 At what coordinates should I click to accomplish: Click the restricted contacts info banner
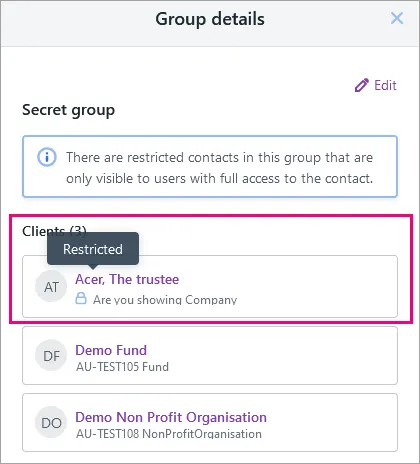click(x=210, y=166)
